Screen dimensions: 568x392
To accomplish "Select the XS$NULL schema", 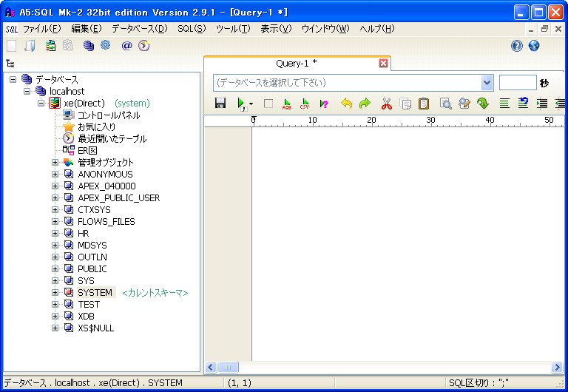I will click(x=95, y=328).
